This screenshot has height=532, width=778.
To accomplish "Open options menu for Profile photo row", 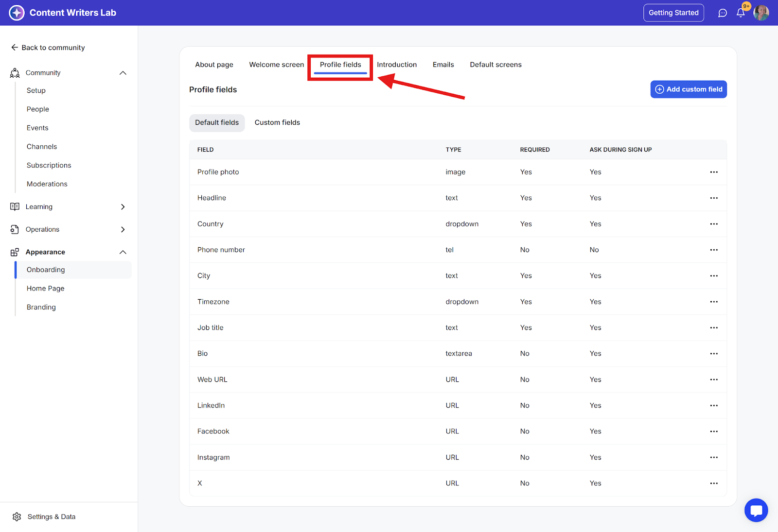I will (x=714, y=172).
